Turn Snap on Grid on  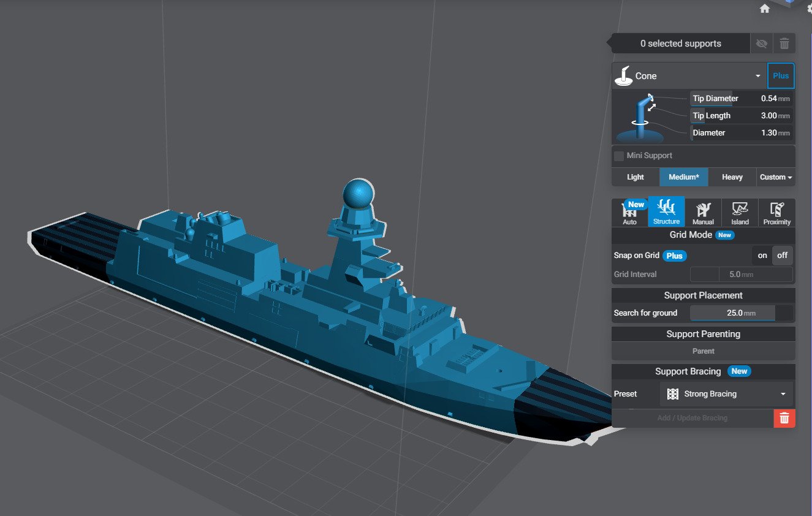point(762,256)
